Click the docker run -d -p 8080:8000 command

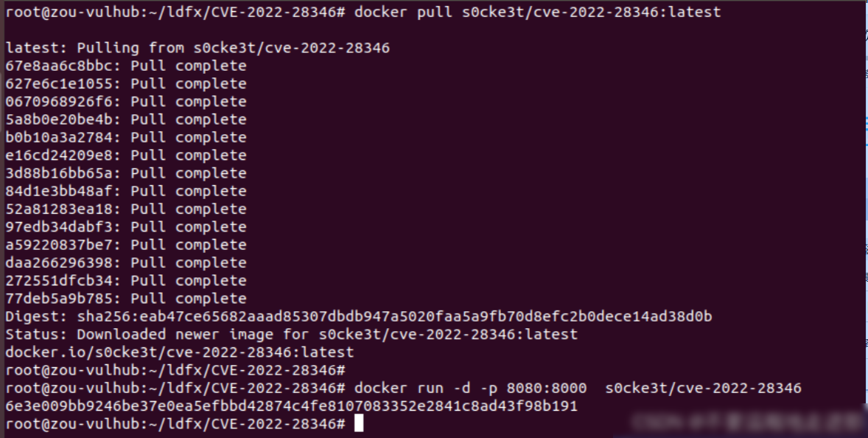click(578, 388)
